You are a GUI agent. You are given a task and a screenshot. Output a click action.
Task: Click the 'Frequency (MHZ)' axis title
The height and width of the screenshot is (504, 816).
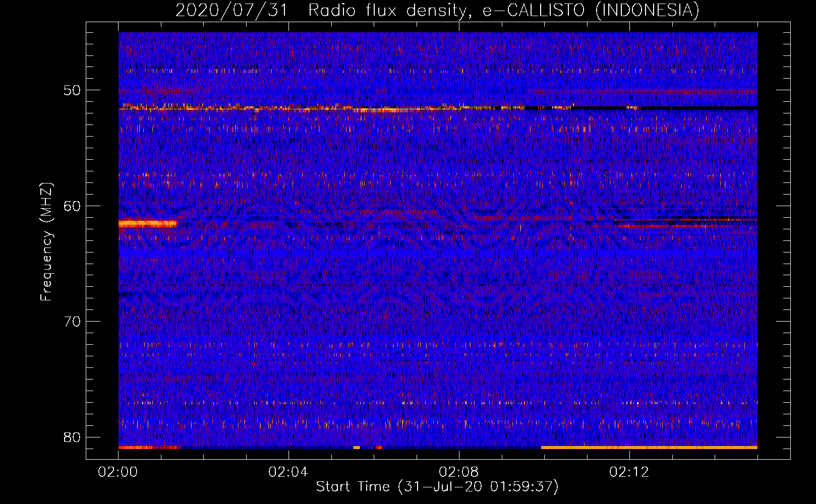(46, 242)
